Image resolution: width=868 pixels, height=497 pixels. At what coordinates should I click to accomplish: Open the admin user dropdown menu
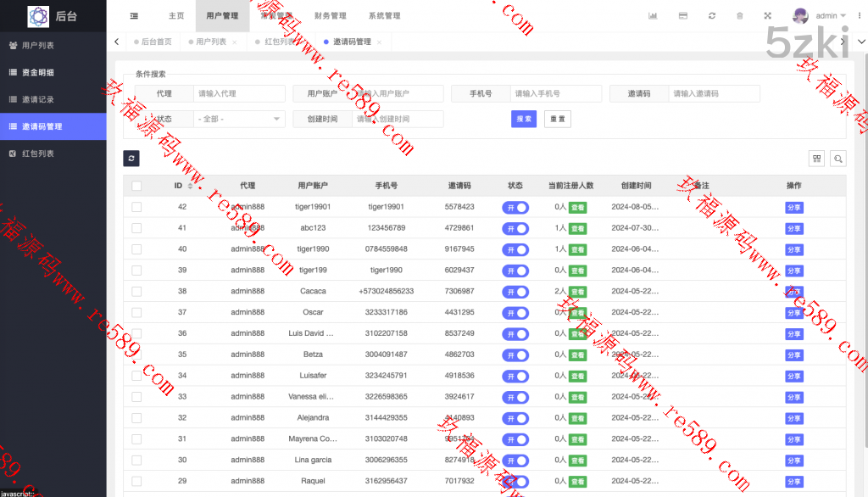coord(820,16)
